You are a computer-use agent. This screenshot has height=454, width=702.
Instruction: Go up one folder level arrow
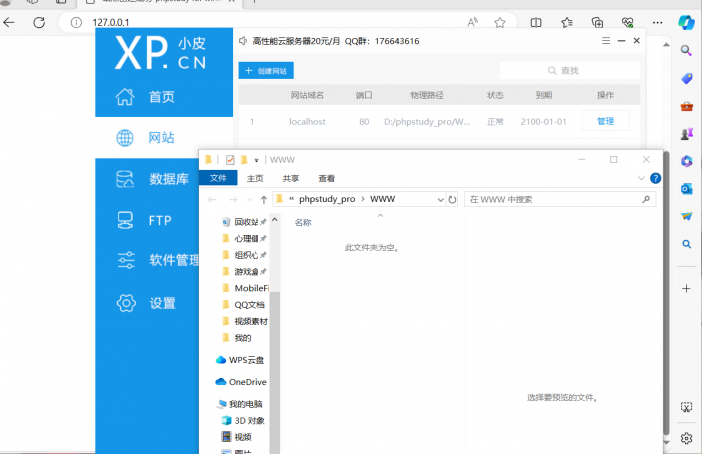coord(264,200)
